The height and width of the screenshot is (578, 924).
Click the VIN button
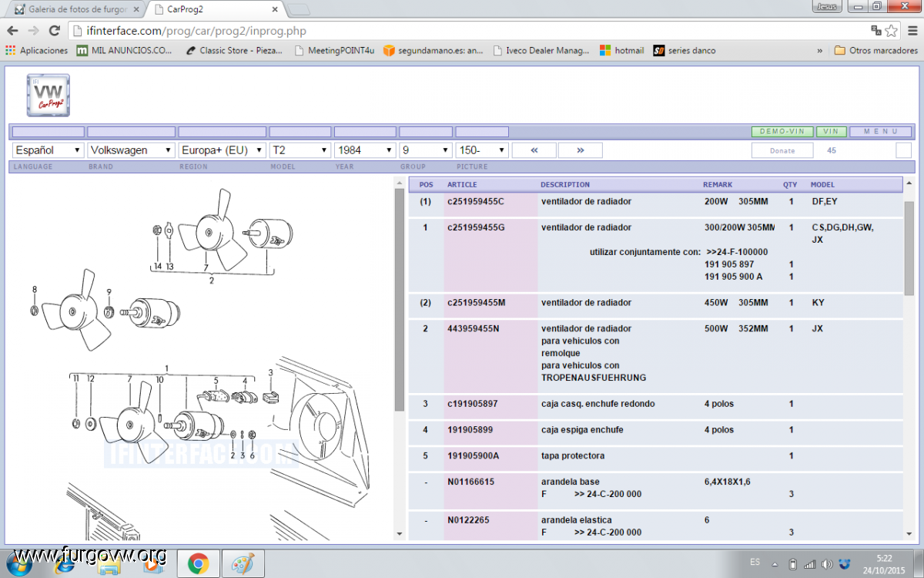[832, 132]
